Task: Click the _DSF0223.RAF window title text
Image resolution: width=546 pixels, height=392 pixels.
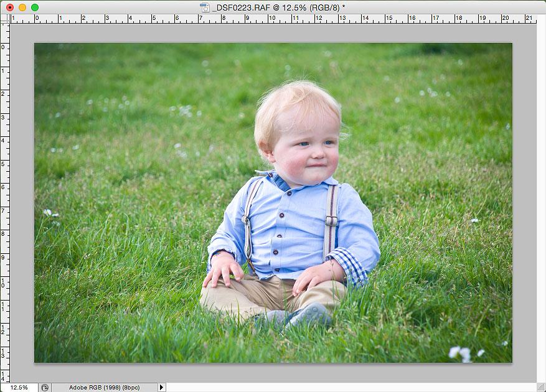Action: pyautogui.click(x=278, y=7)
